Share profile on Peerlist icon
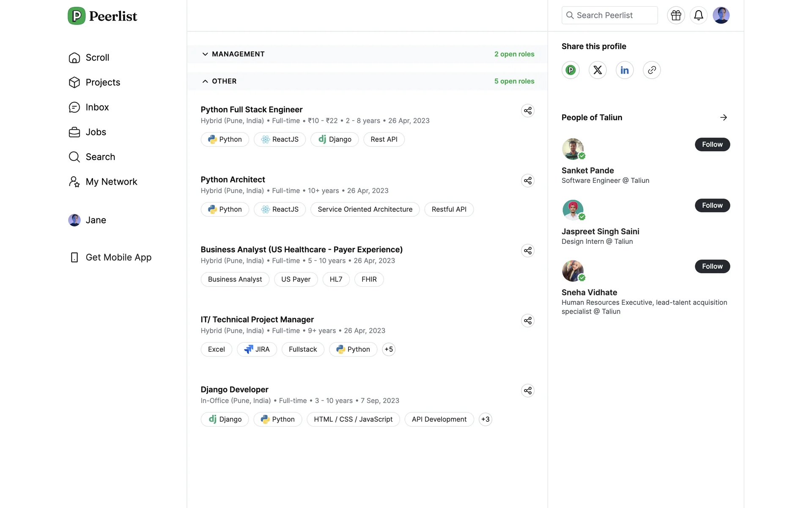The width and height of the screenshot is (812, 508). point(571,70)
